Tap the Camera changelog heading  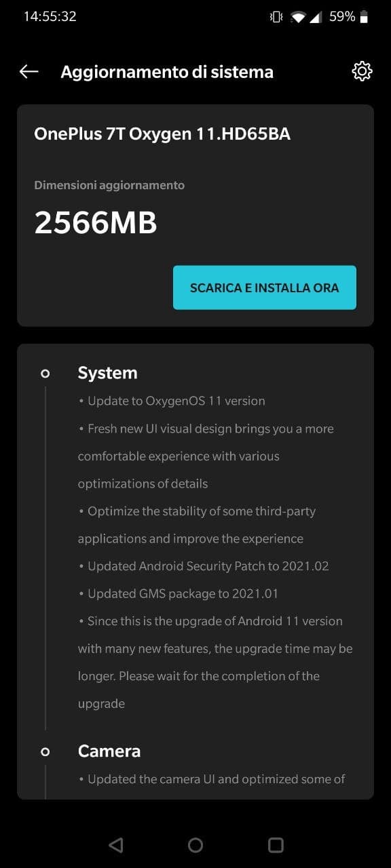[x=109, y=751]
